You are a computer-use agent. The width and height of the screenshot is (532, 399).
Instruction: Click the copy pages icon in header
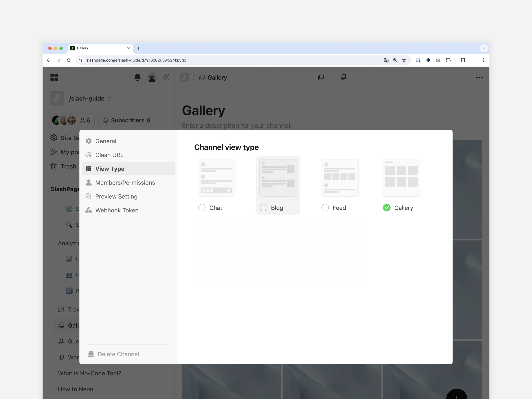tap(321, 77)
